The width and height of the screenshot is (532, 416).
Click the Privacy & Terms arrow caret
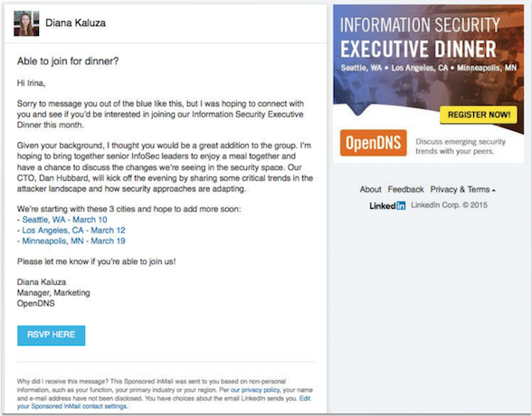tap(494, 191)
